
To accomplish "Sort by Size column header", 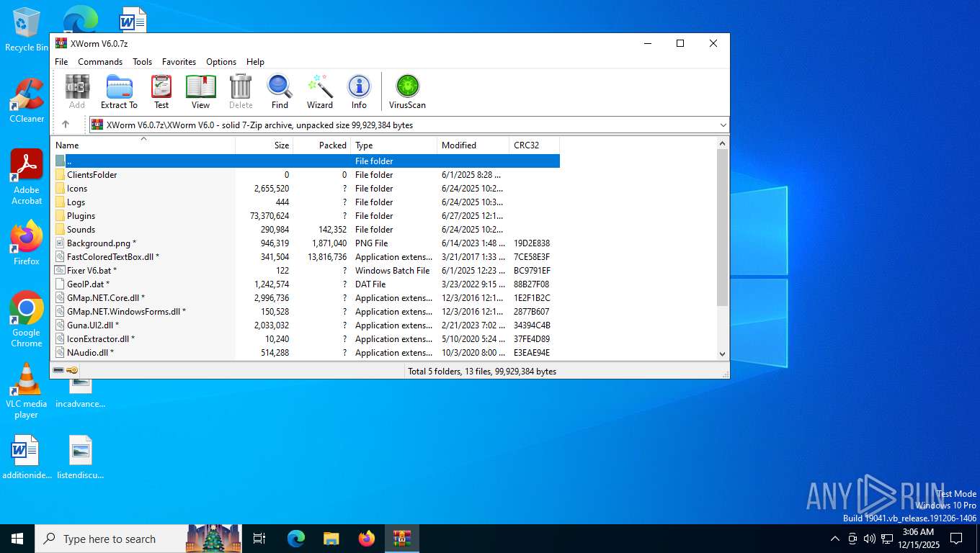I will [x=264, y=145].
